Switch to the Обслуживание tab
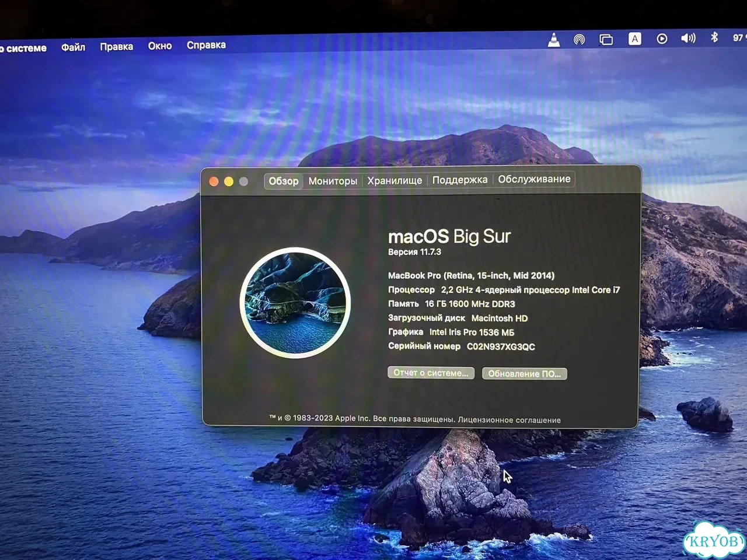The width and height of the screenshot is (747, 560). (x=534, y=179)
